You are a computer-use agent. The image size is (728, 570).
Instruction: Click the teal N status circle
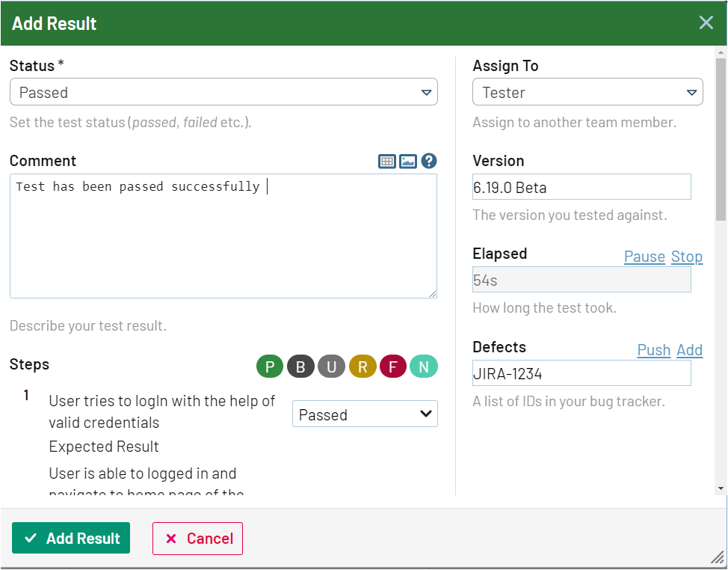[x=424, y=367]
